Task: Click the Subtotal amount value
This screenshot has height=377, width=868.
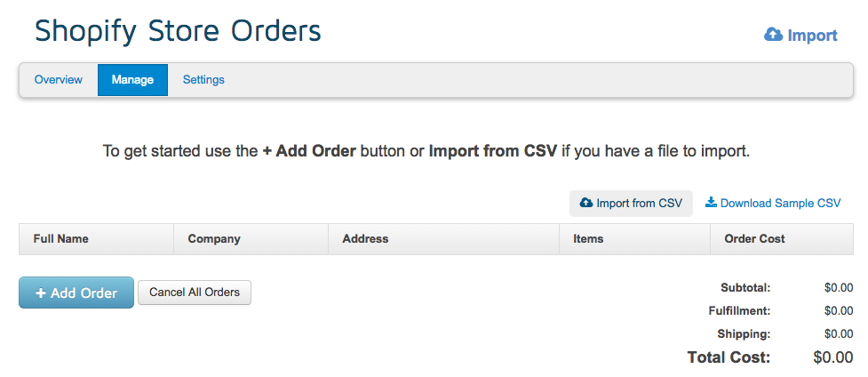Action: [838, 287]
